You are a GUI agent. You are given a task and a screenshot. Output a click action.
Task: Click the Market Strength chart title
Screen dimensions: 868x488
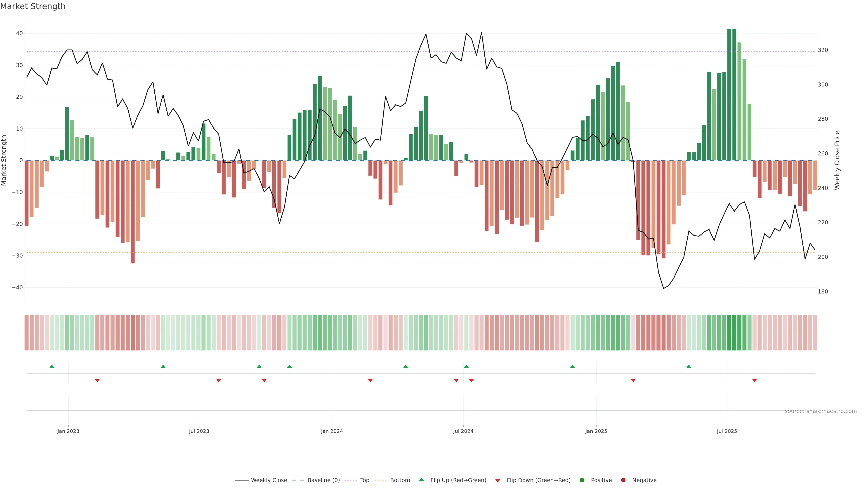click(x=33, y=6)
